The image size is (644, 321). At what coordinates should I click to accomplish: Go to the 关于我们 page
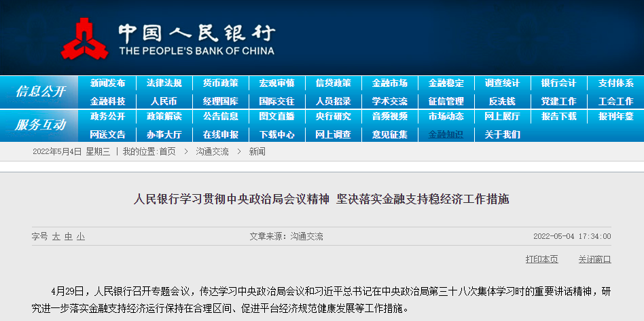coord(502,134)
